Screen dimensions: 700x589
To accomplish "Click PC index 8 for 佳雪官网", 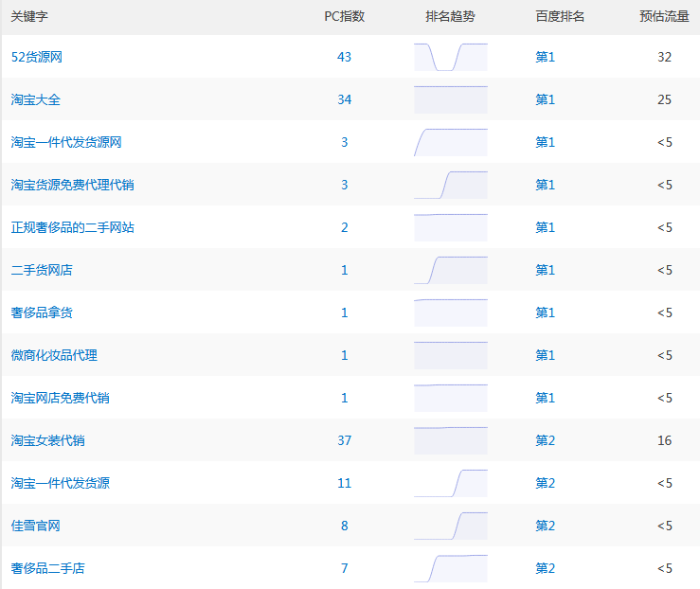I will 344,526.
